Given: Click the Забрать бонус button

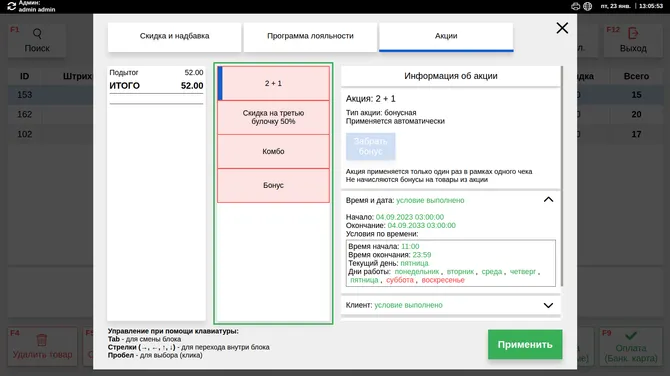Looking at the screenshot, I should click(370, 147).
